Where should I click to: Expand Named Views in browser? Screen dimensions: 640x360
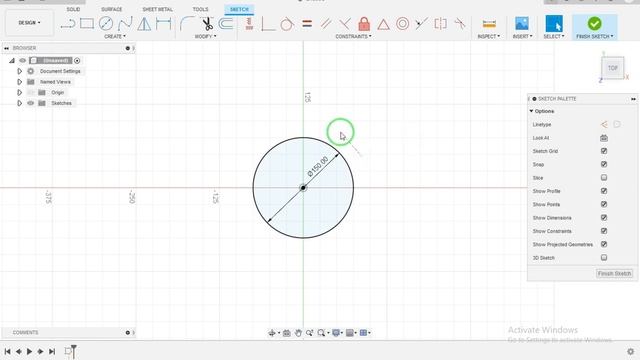[19, 82]
